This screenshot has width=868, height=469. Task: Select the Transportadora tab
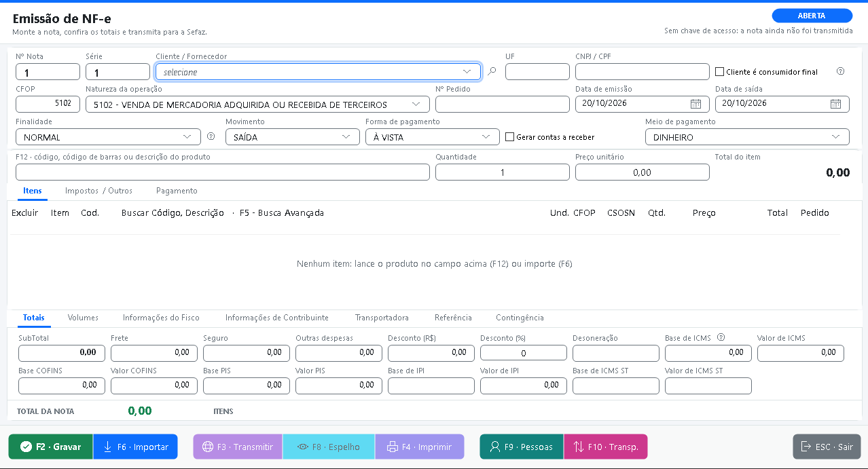[x=382, y=318]
